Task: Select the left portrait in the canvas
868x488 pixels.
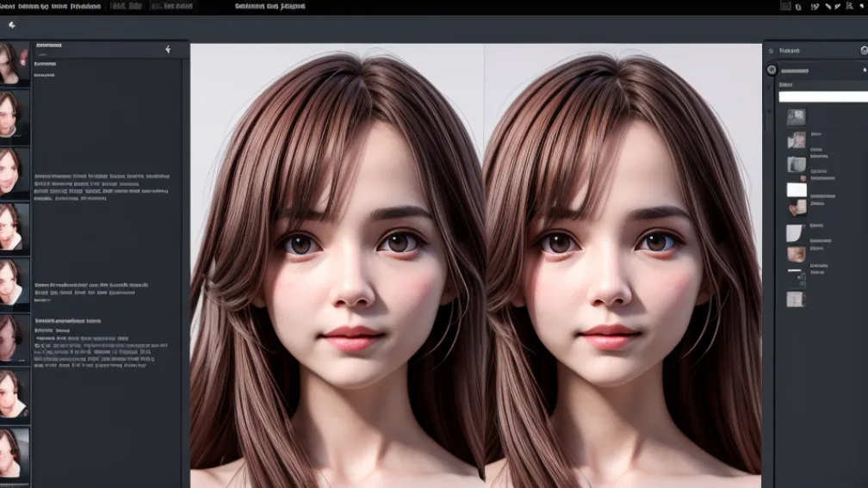Action: [x=338, y=266]
